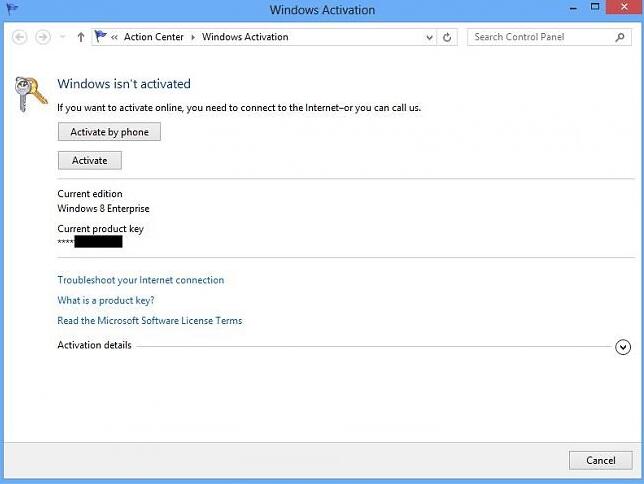Click the Current edition label

click(x=90, y=194)
